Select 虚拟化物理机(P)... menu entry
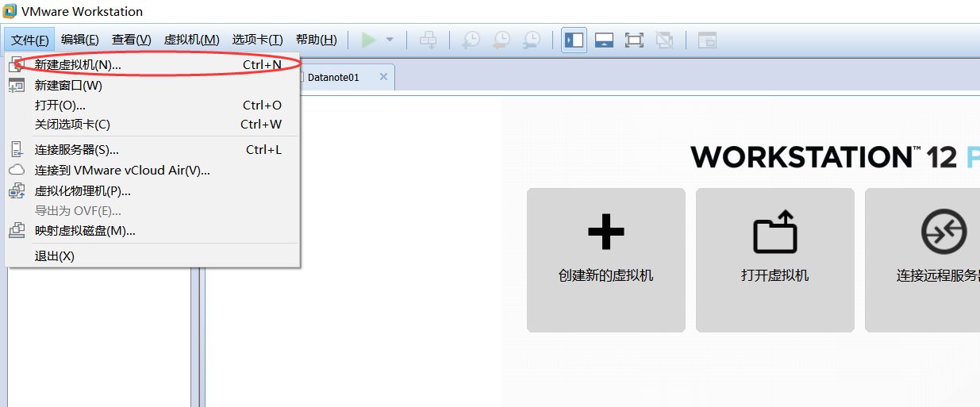 152,190
